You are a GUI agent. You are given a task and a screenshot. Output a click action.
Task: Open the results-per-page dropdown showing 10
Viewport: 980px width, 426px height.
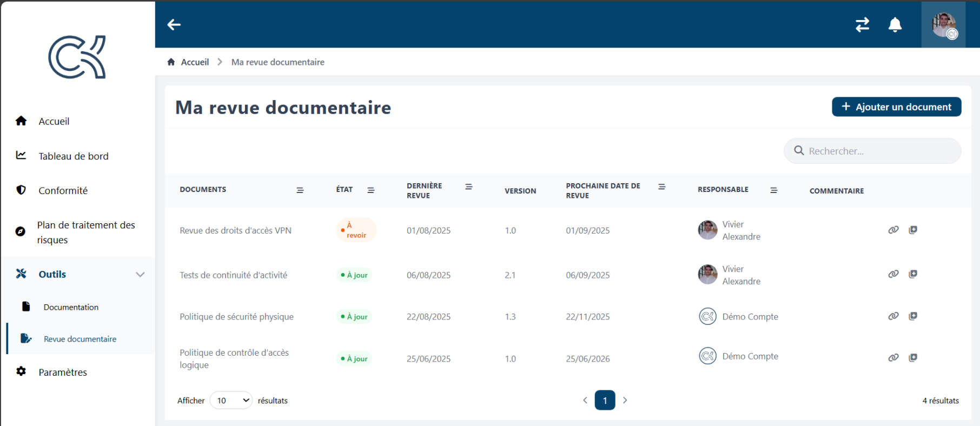(x=231, y=401)
